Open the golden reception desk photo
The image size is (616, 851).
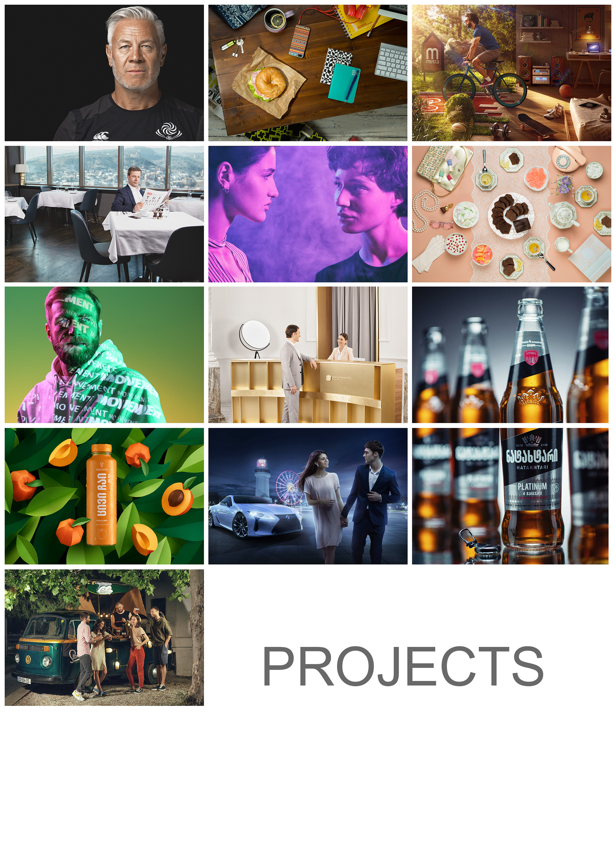(x=308, y=355)
